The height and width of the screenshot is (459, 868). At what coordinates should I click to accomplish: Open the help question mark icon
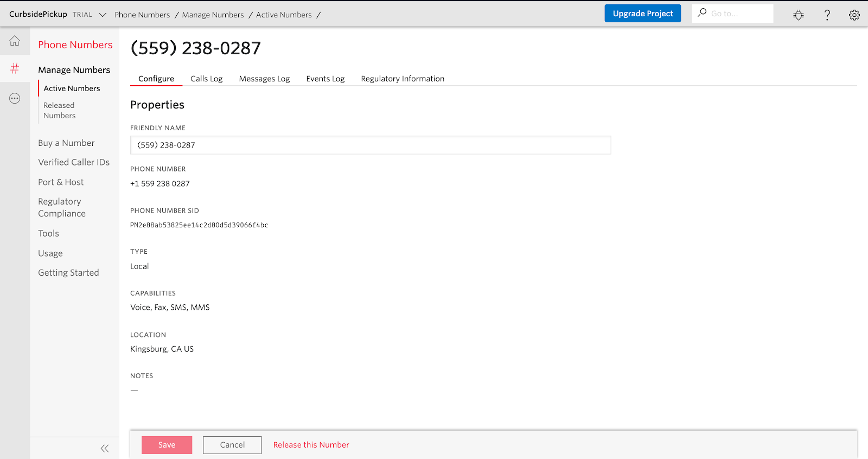pos(827,15)
